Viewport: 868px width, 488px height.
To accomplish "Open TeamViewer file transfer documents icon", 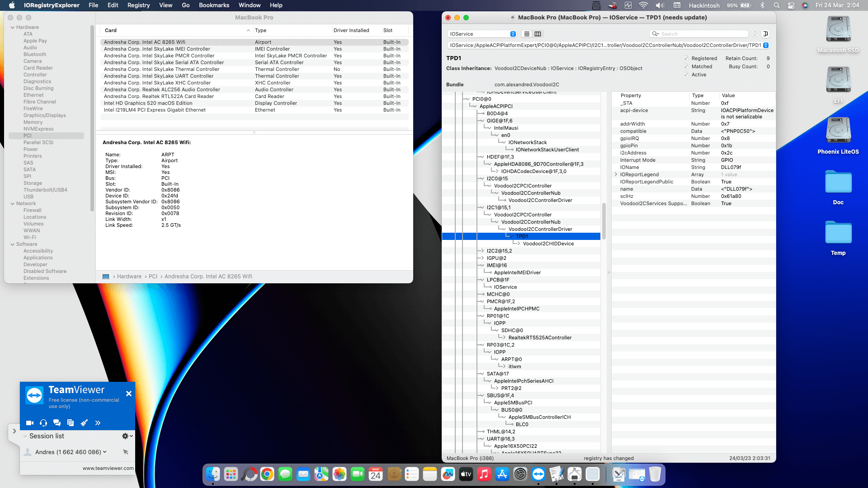I will coord(71,423).
